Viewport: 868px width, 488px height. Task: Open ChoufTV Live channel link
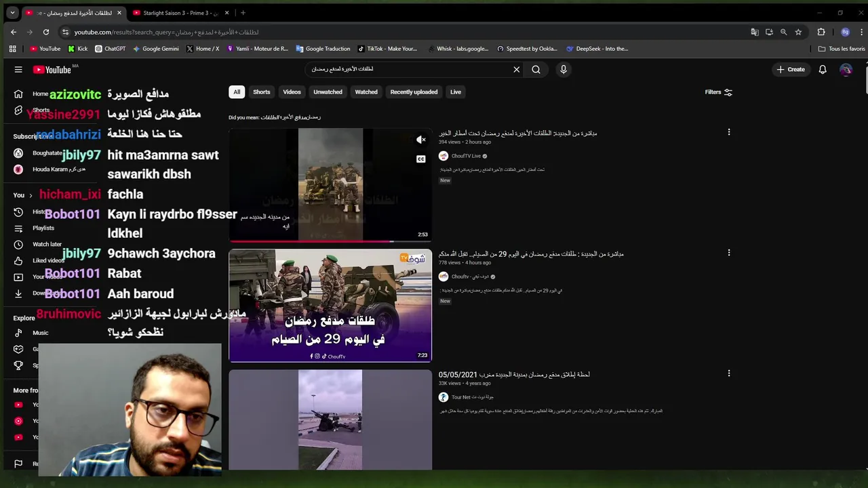pyautogui.click(x=466, y=156)
